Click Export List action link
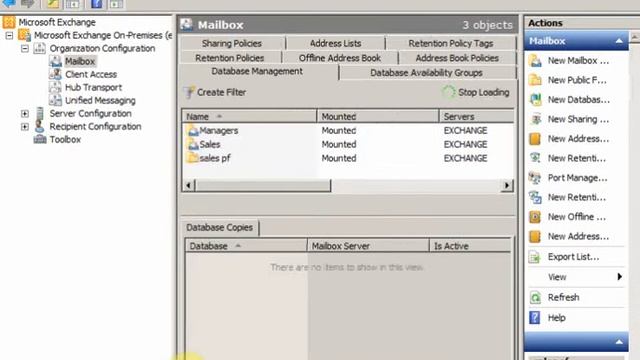Screen dimensions: 640x360 tap(573, 257)
